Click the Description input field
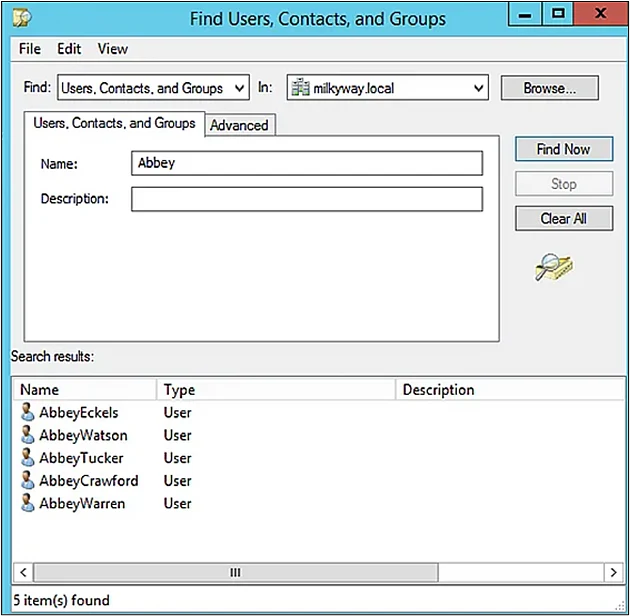The width and height of the screenshot is (630, 616). coord(307,199)
